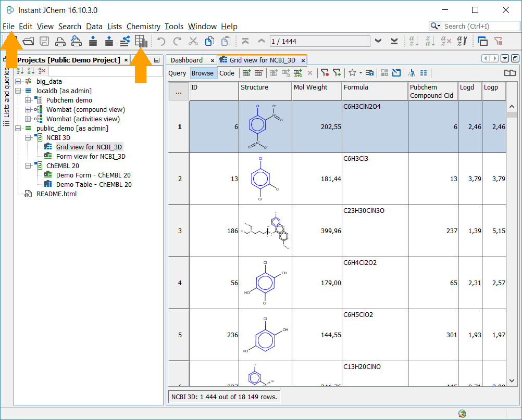The image size is (522, 420).
Task: Open the Chemistry menu
Action: click(143, 27)
